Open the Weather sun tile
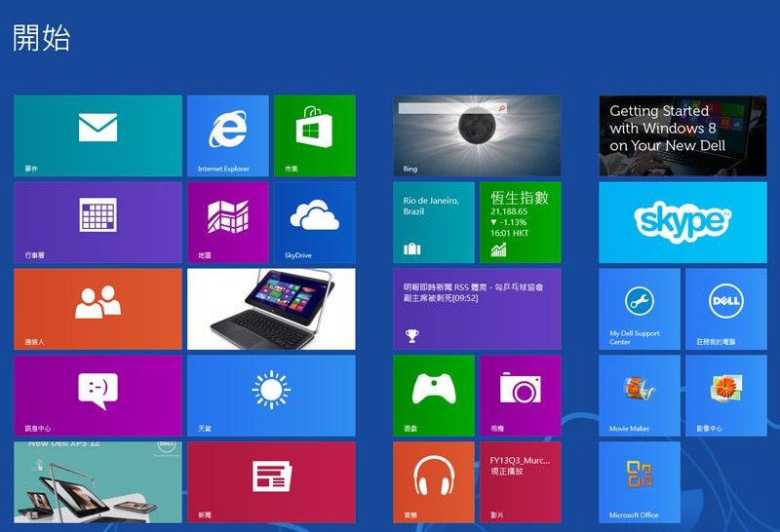Image resolution: width=780 pixels, height=532 pixels. tap(270, 395)
